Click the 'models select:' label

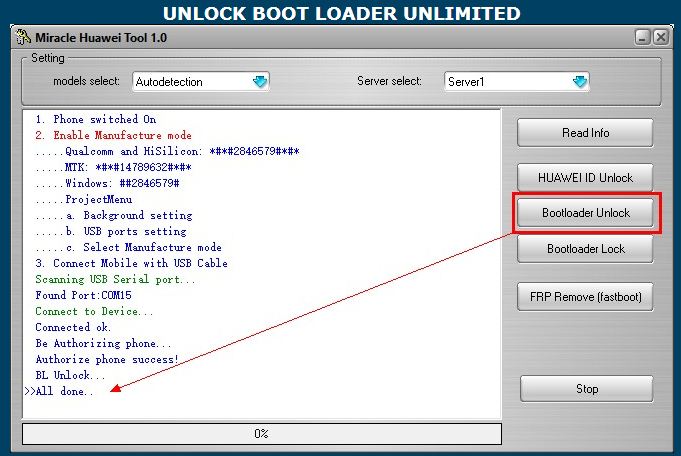[x=86, y=81]
